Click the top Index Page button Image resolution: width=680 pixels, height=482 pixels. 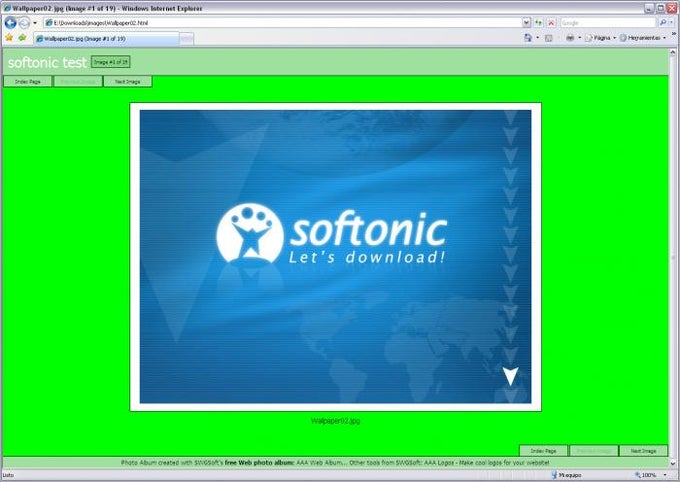28,82
